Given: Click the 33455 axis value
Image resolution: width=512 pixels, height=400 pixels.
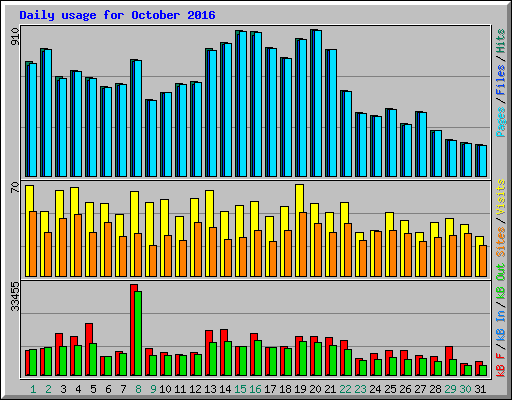Looking at the screenshot, I should coord(15,296).
